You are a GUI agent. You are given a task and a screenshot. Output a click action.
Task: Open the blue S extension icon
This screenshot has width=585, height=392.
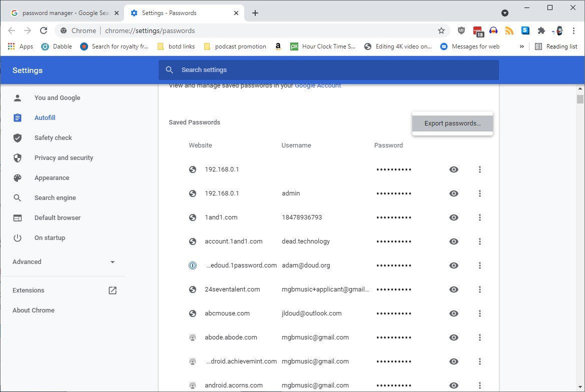pos(525,30)
